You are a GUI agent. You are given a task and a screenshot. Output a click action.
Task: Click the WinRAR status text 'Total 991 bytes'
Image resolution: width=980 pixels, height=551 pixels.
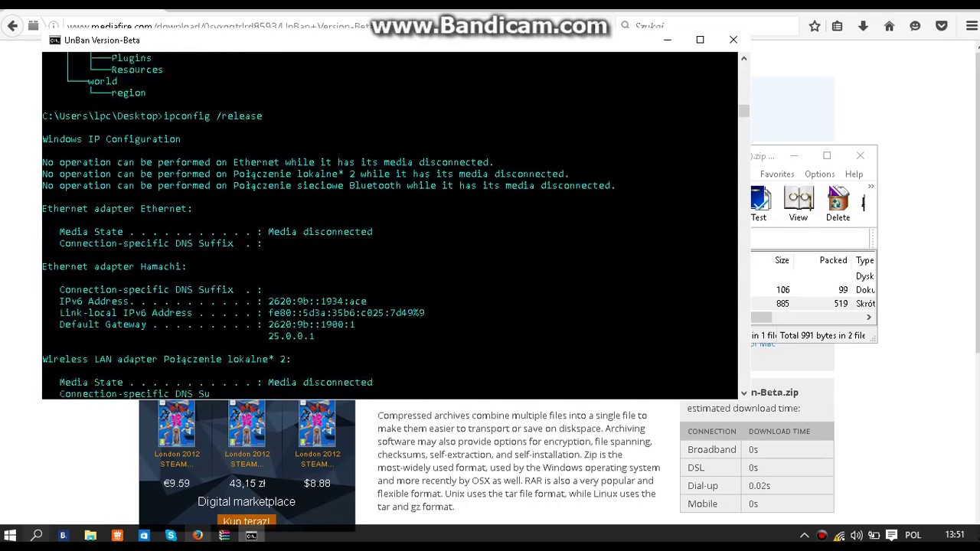pos(822,335)
